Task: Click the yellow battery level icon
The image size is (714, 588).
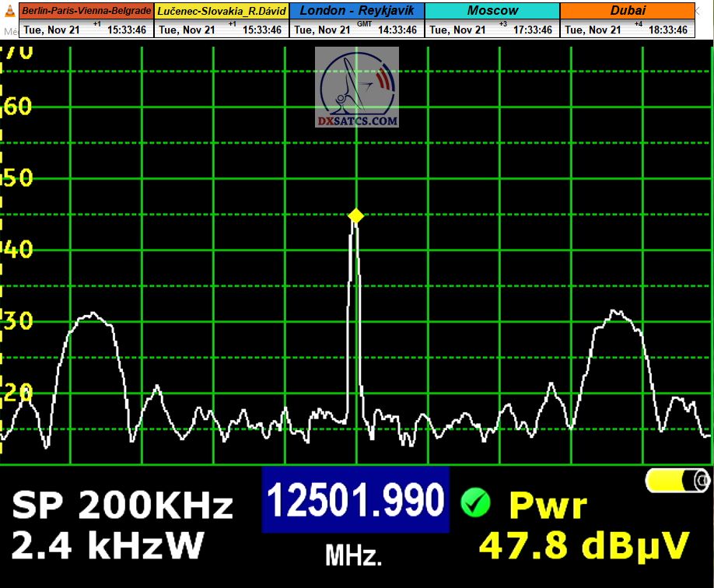Action: tap(677, 481)
